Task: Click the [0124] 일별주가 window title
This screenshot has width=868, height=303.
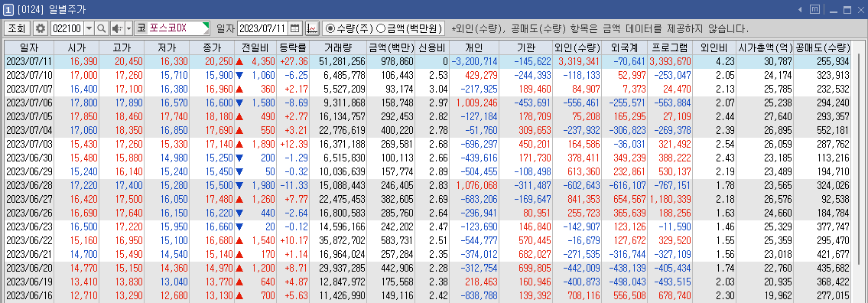Action: [x=51, y=10]
